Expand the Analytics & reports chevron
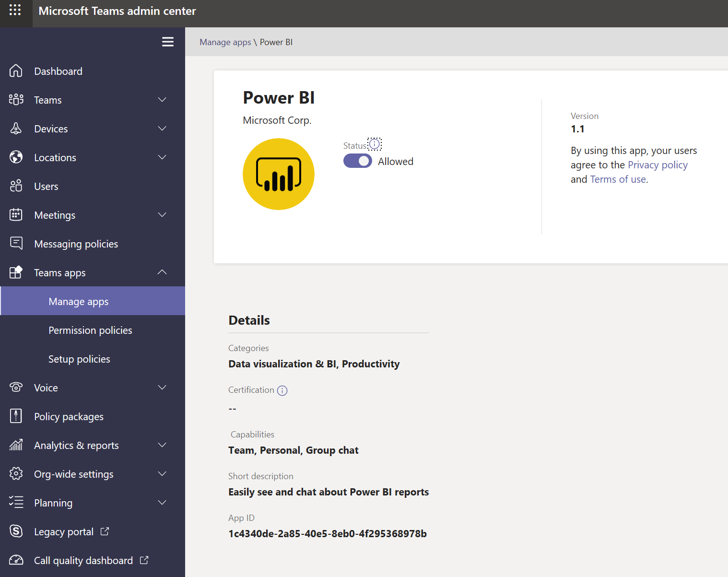The width and height of the screenshot is (728, 577). point(162,445)
